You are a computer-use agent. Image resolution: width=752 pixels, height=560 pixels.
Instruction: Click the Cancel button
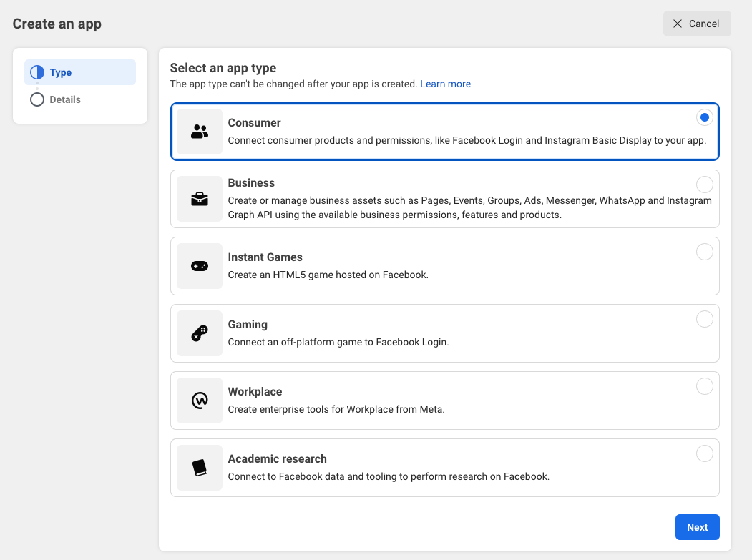click(x=697, y=24)
